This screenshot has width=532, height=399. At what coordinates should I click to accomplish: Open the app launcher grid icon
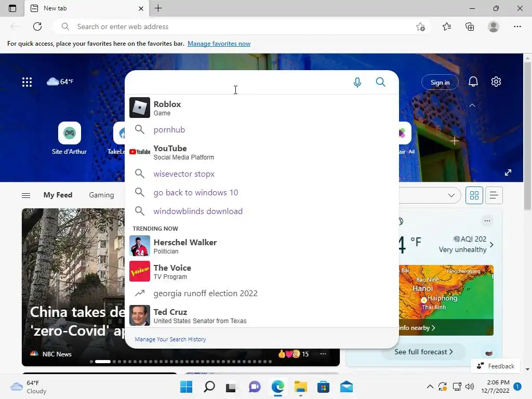[x=27, y=82]
